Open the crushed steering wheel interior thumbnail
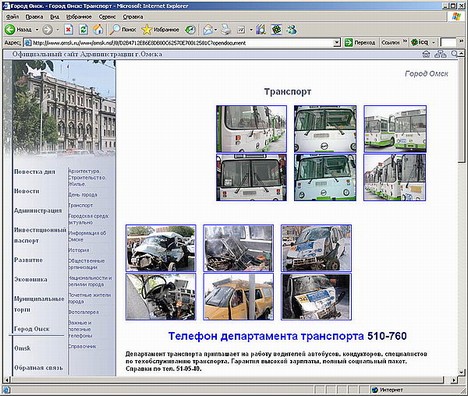 tap(161, 297)
